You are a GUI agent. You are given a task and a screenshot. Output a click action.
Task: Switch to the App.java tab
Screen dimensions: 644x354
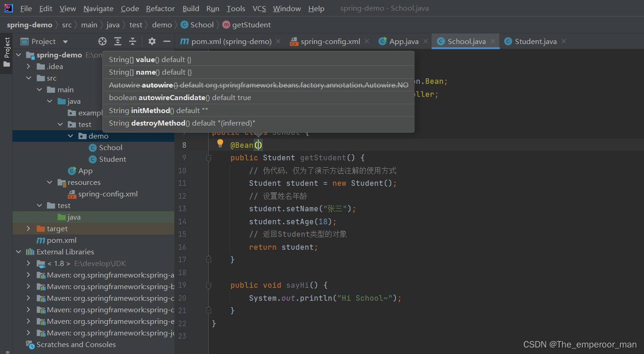404,41
